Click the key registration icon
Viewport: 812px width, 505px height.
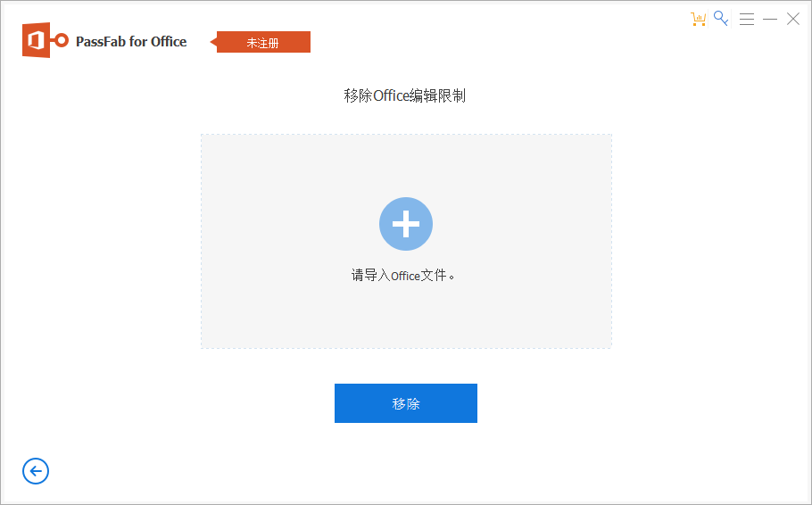pyautogui.click(x=721, y=19)
